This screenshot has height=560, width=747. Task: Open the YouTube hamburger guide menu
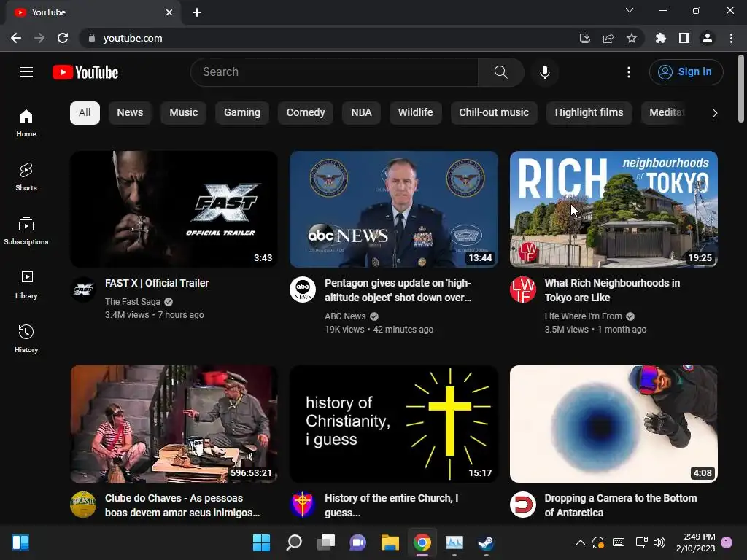pos(26,72)
